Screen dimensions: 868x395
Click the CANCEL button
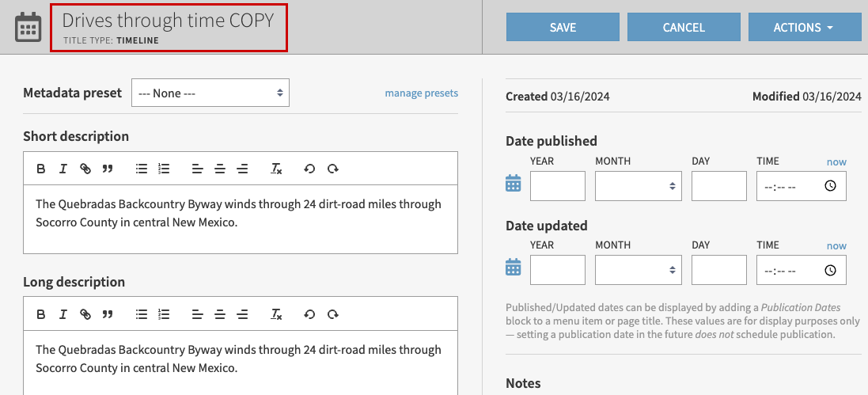pos(684,27)
